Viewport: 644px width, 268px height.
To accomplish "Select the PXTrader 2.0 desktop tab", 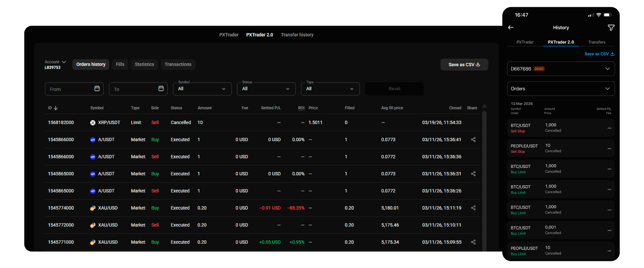I will coord(260,35).
